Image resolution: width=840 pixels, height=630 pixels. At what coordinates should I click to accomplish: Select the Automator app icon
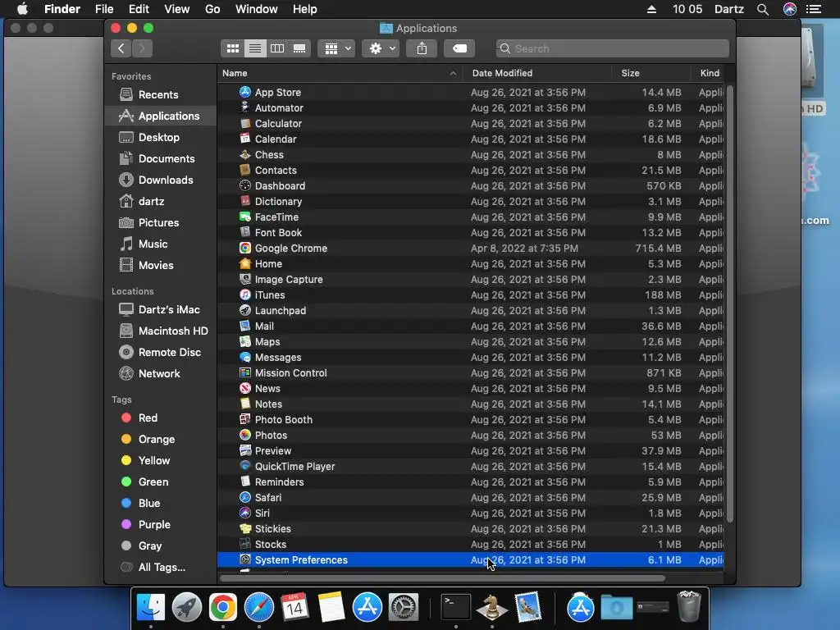(244, 107)
